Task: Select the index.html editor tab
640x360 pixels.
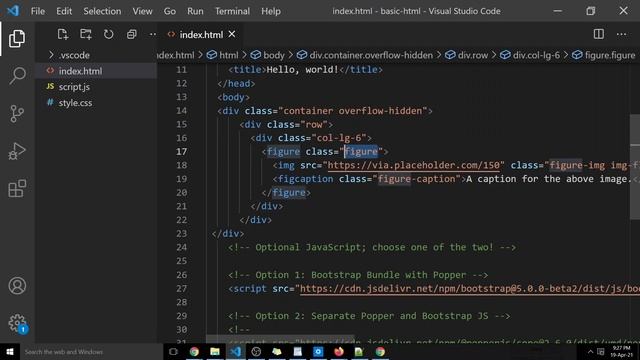Action: pyautogui.click(x=200, y=35)
